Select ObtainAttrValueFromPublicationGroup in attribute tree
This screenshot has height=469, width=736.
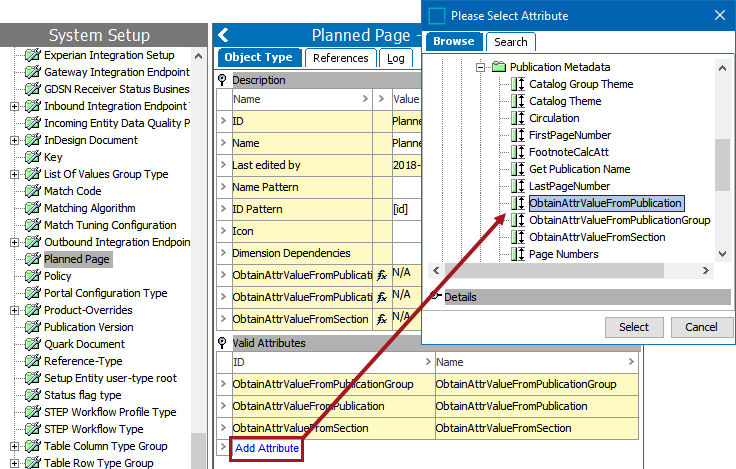(620, 220)
